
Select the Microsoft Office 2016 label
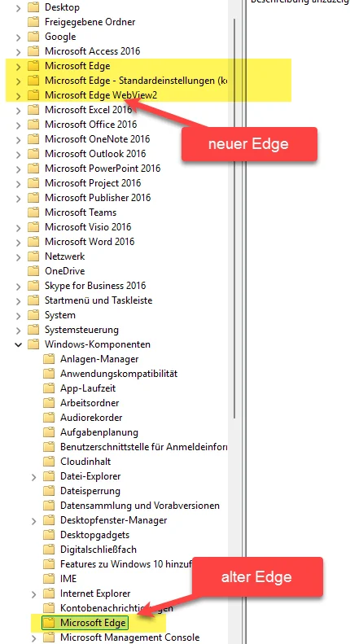pos(91,125)
